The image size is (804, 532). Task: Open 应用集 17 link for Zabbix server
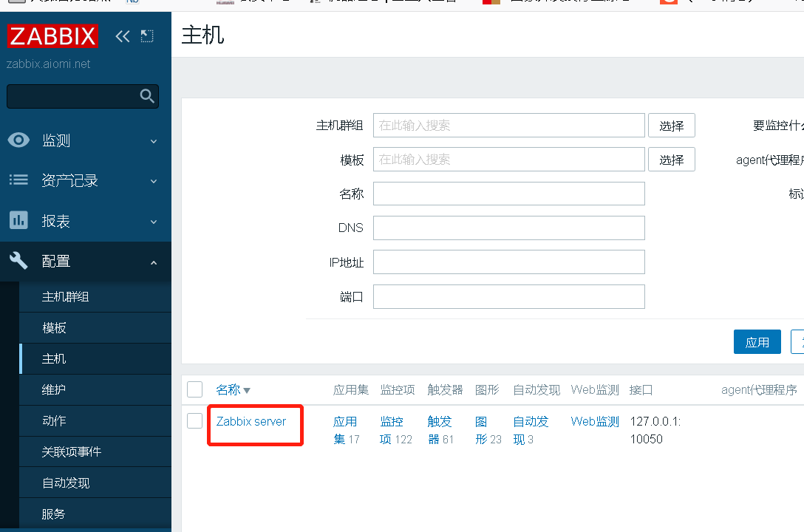346,431
